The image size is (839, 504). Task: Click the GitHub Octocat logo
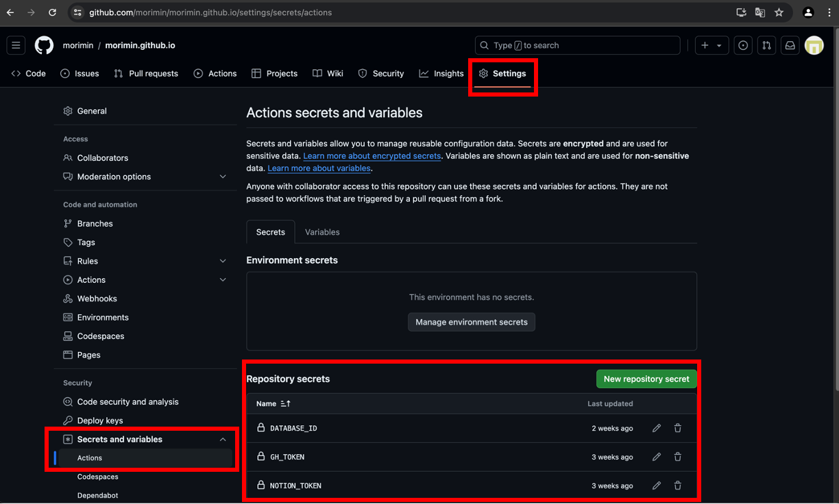(x=44, y=45)
